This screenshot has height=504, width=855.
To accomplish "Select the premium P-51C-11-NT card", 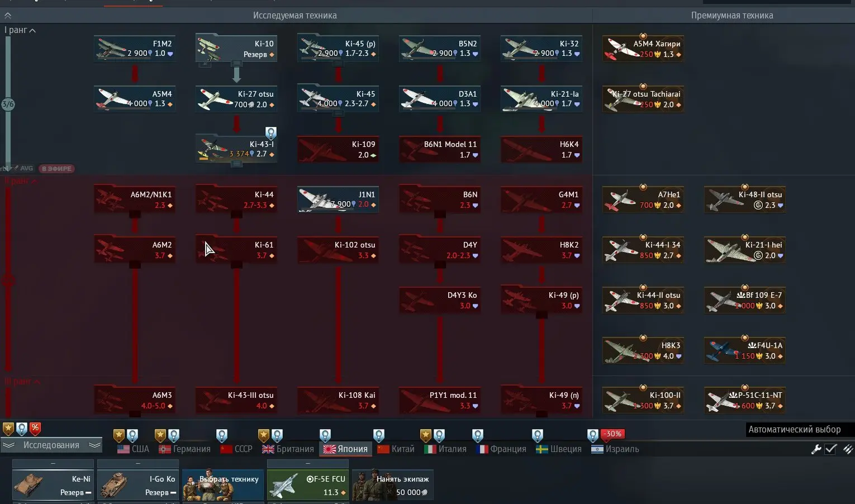I will (745, 401).
